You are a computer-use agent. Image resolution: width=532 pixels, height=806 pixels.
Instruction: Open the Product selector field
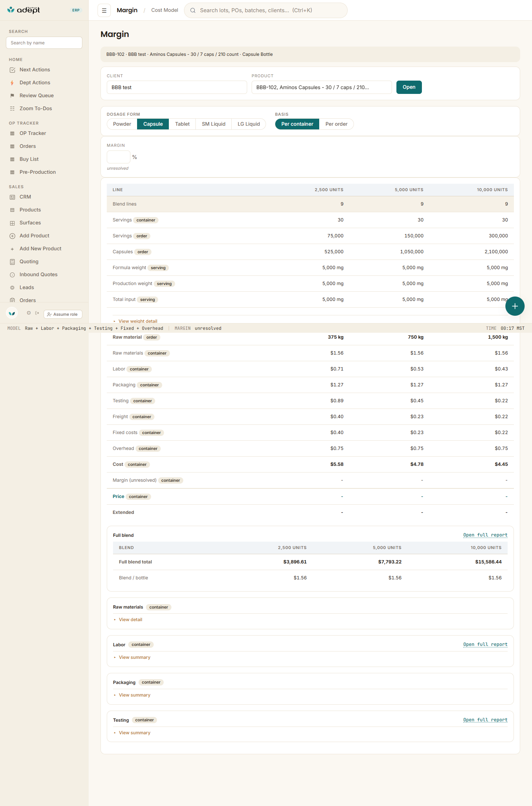pos(321,87)
